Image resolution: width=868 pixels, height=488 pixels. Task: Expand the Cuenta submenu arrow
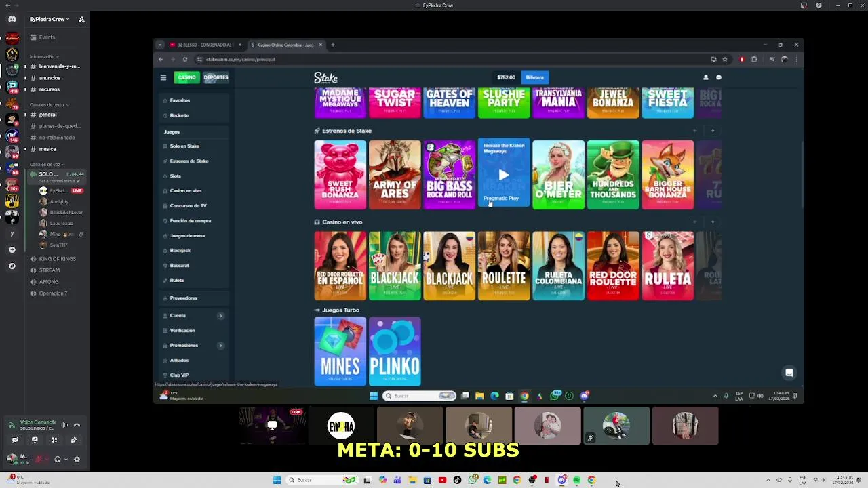220,315
